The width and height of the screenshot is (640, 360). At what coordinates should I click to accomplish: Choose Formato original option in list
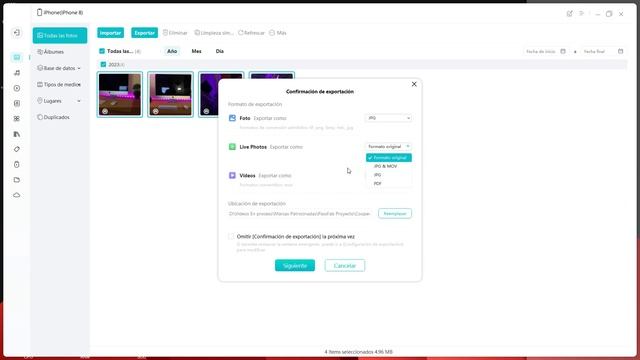pyautogui.click(x=389, y=158)
